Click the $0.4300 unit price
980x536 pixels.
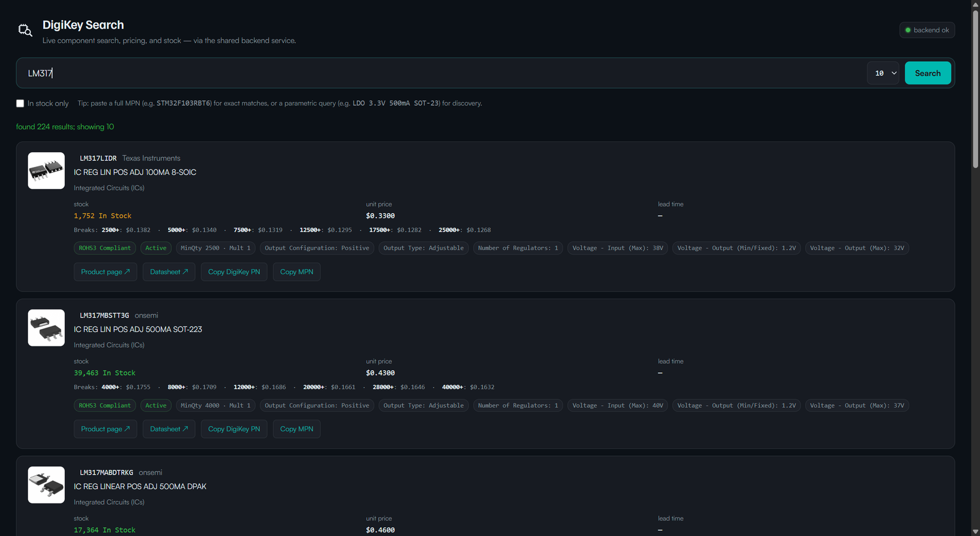pyautogui.click(x=381, y=373)
